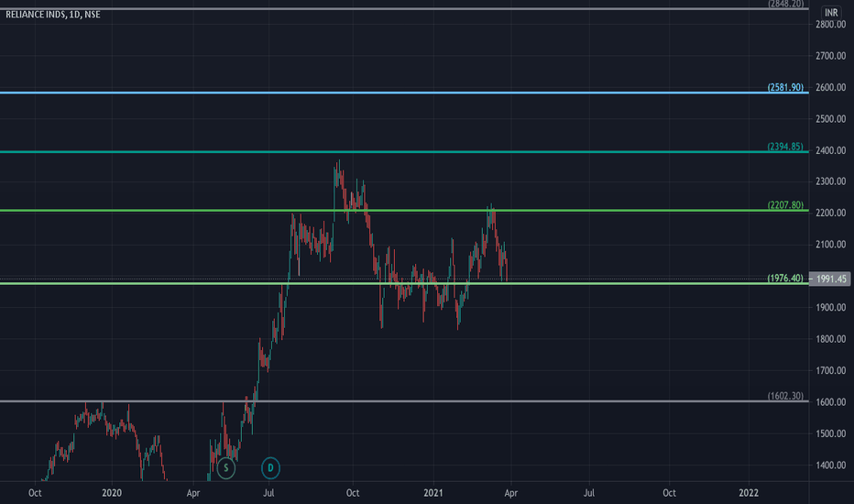854x504 pixels.
Task: Click the 2100.00 price axis label
Action: pos(830,245)
